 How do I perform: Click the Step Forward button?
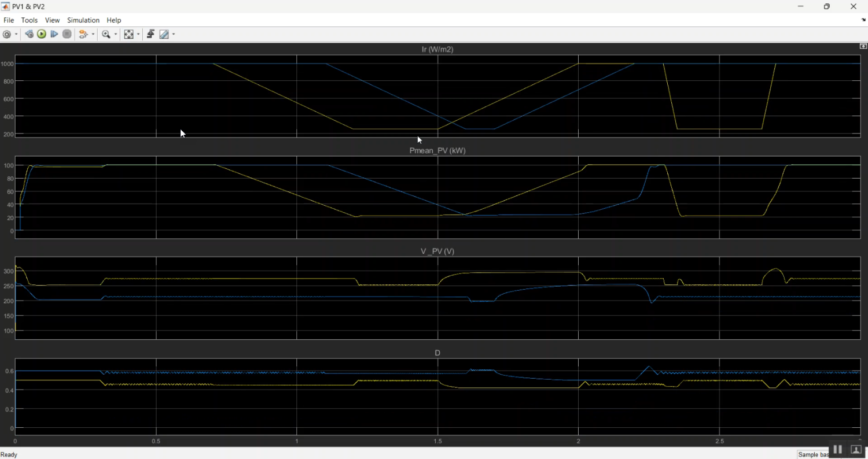coord(54,34)
